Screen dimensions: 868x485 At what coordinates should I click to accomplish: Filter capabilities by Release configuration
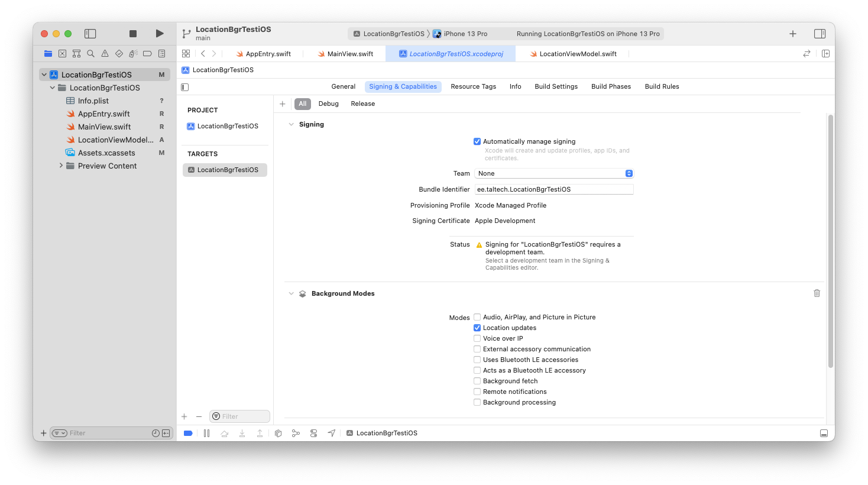coord(363,104)
